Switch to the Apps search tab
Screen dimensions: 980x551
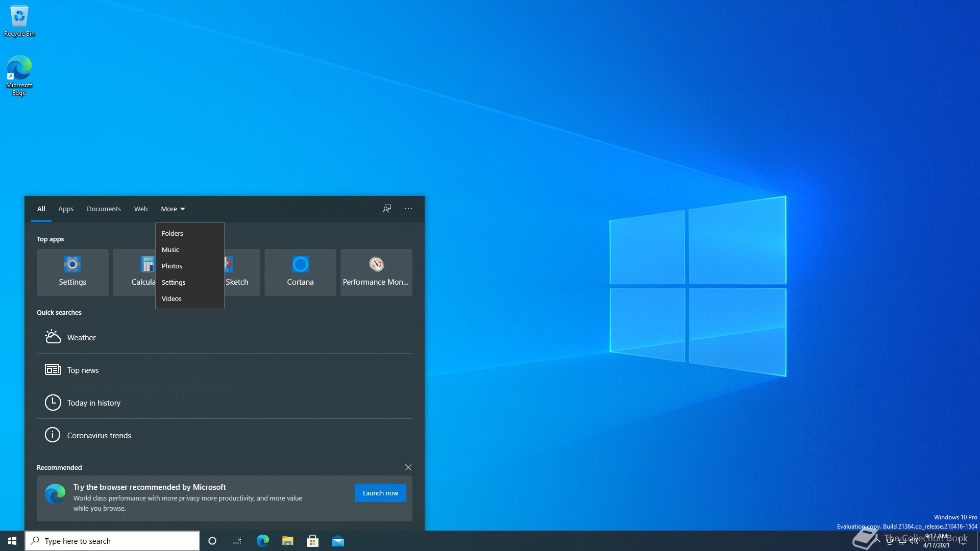(66, 209)
